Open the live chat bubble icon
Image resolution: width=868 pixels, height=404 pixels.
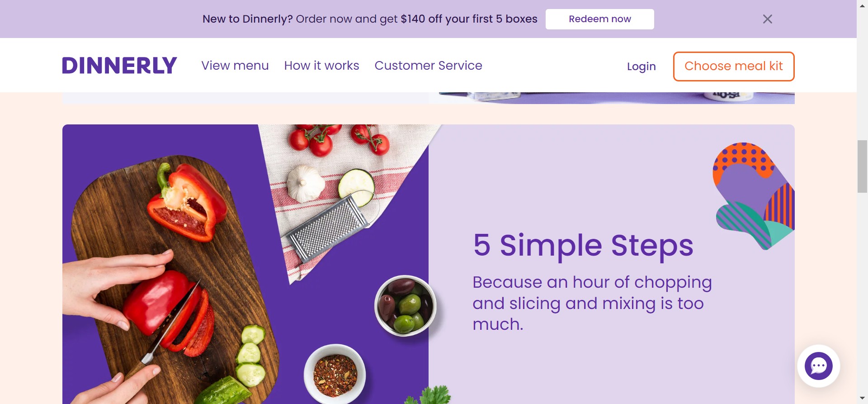pyautogui.click(x=818, y=366)
